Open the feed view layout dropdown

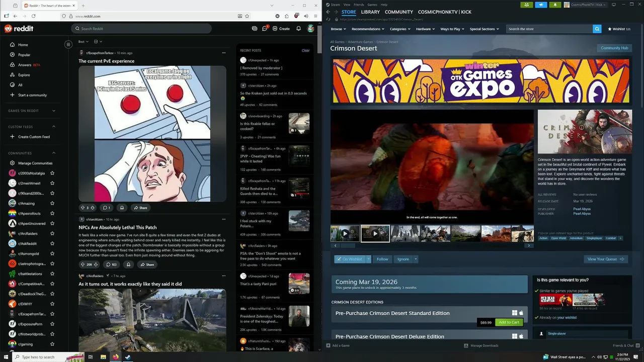point(98,41)
